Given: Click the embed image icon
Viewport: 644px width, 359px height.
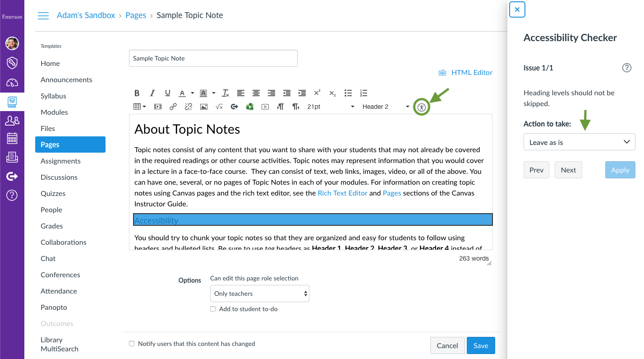Looking at the screenshot, I should coord(204,107).
